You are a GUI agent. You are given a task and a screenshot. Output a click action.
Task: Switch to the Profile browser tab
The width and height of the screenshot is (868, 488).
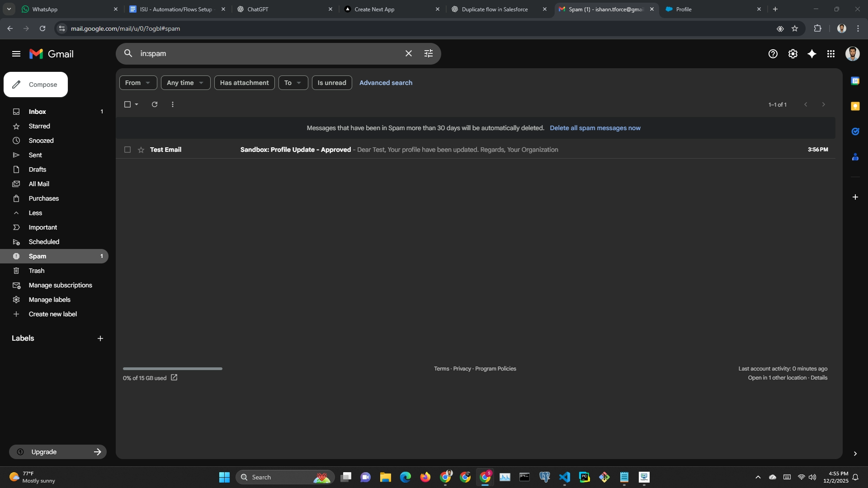710,9
